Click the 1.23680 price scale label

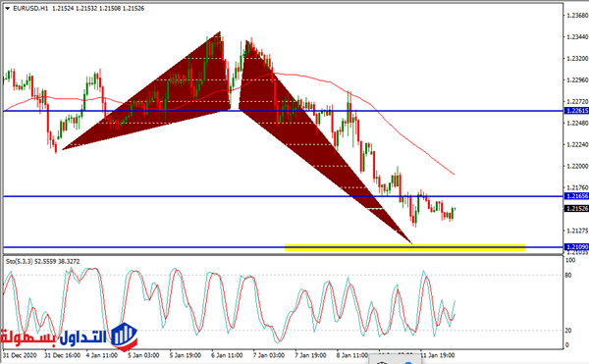click(x=577, y=16)
